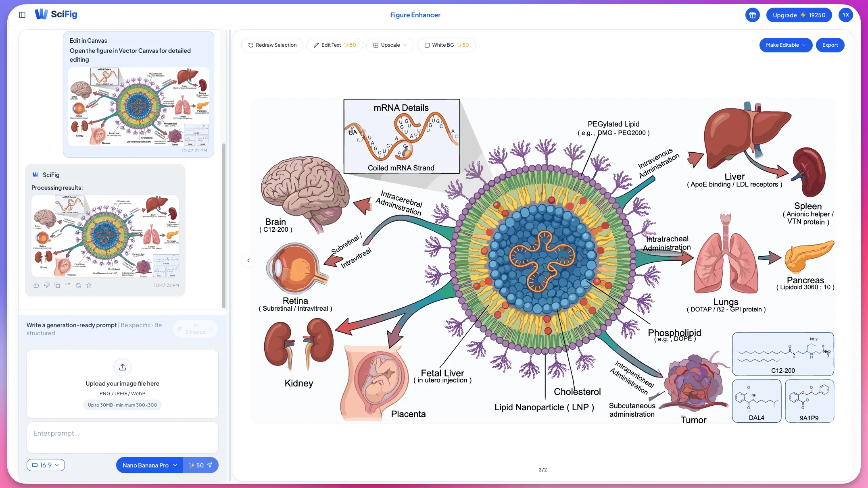Select the Redraw Selection tool
Screen dimensions: 868x488
click(272, 45)
